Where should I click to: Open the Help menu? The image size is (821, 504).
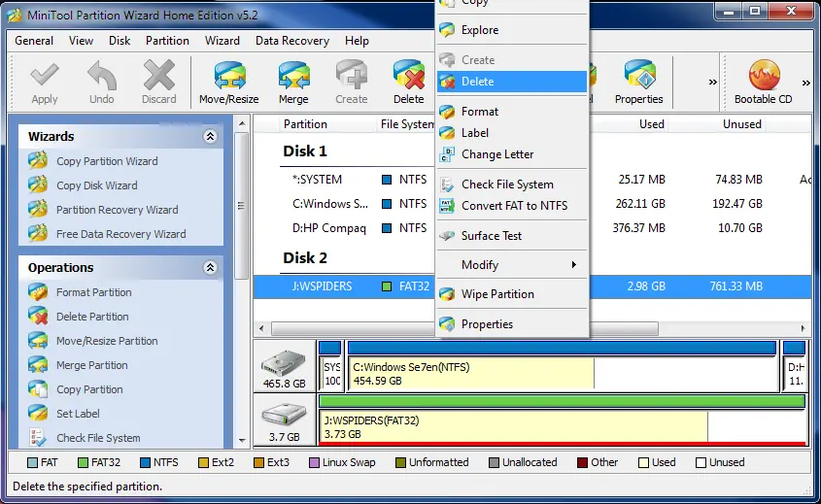(358, 40)
